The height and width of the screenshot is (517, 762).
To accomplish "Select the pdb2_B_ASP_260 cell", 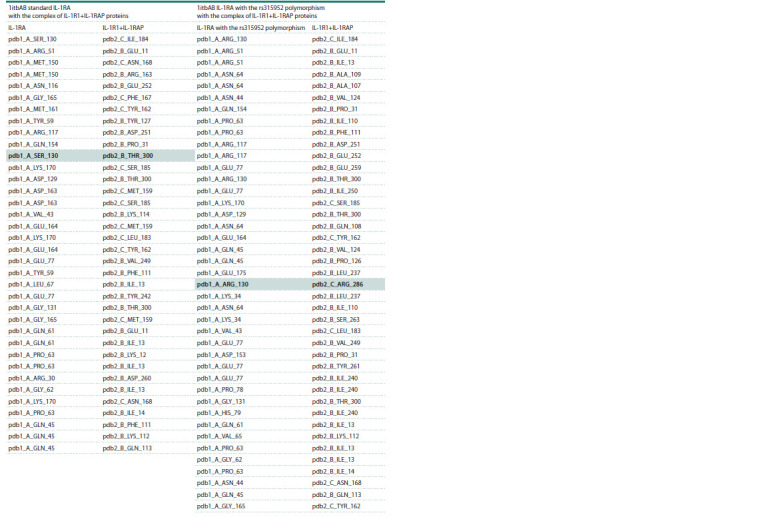I will [127, 378].
